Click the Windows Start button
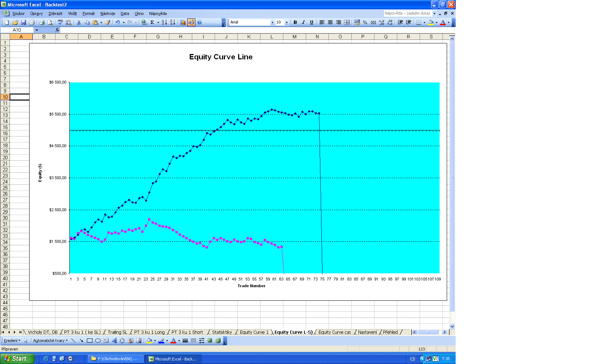598x364 pixels. [17, 359]
